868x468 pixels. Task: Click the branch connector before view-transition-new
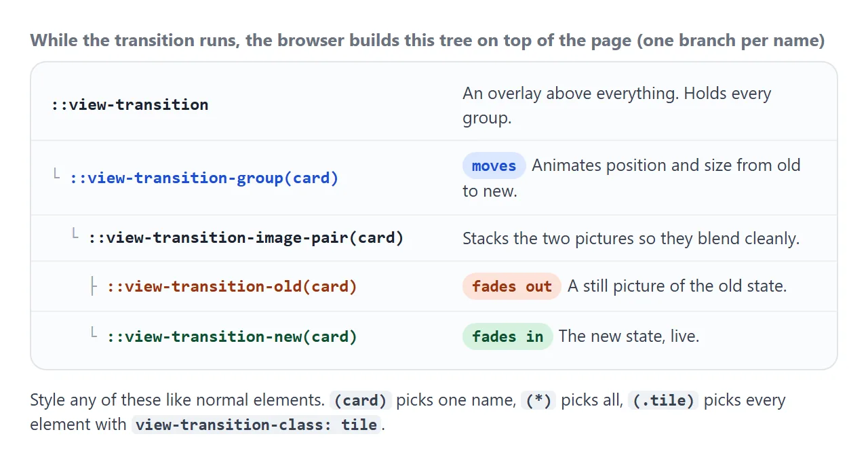coord(94,334)
